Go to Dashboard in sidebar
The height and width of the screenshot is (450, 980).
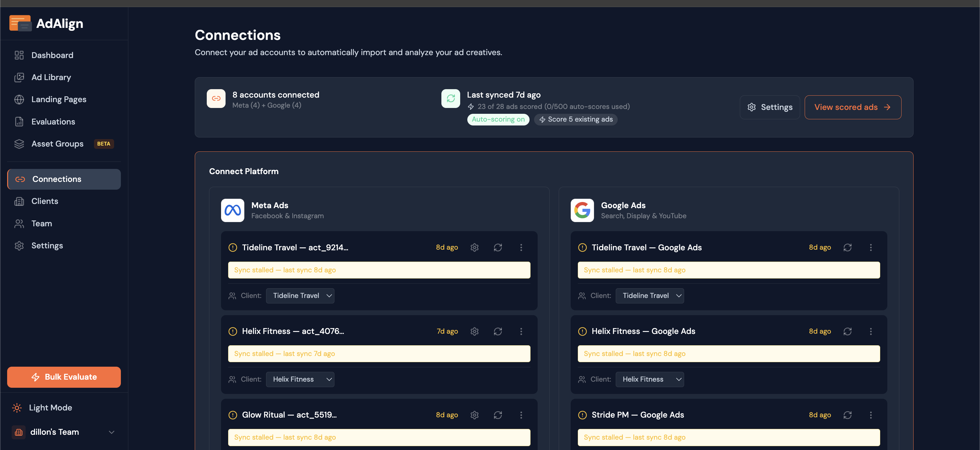pyautogui.click(x=64, y=55)
